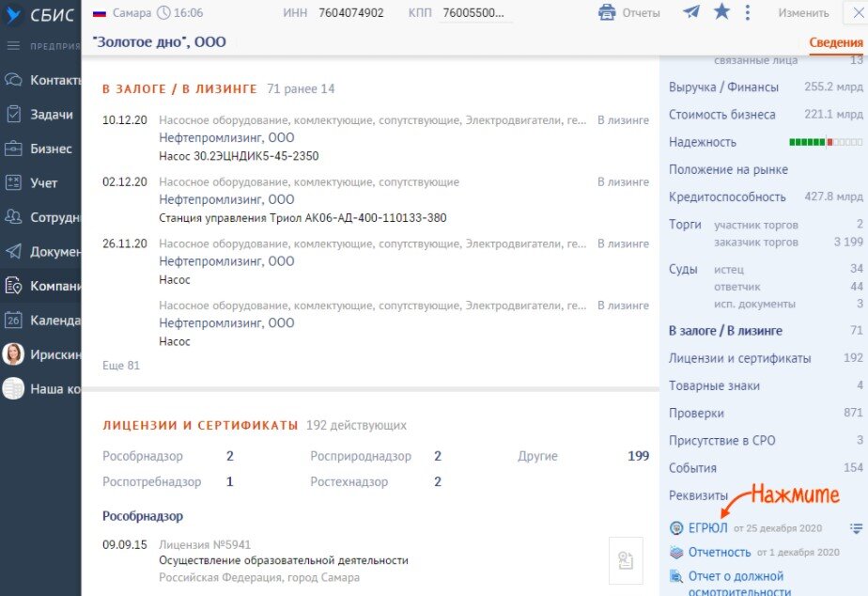Open исп. документы 3 row
The image size is (868, 596).
tap(788, 304)
